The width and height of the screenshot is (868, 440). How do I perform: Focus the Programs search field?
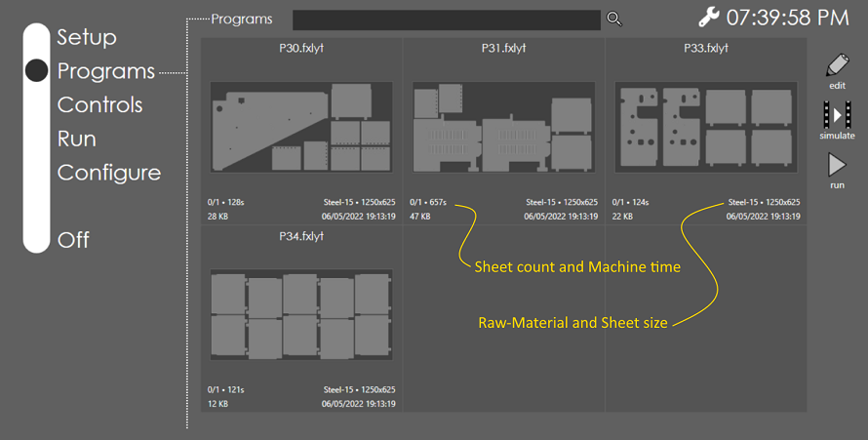447,20
